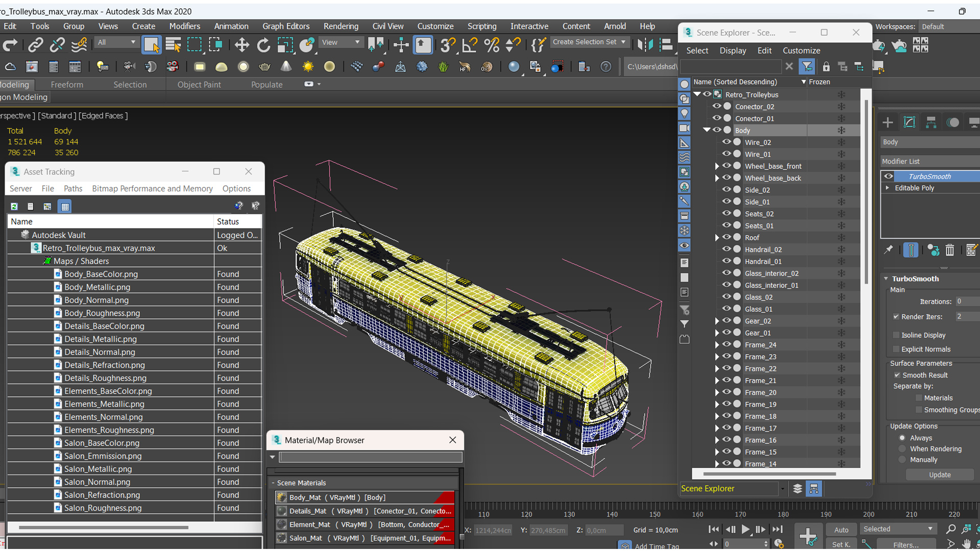980x551 pixels.
Task: Expand the Wheel_base_front tree node
Action: tap(717, 166)
